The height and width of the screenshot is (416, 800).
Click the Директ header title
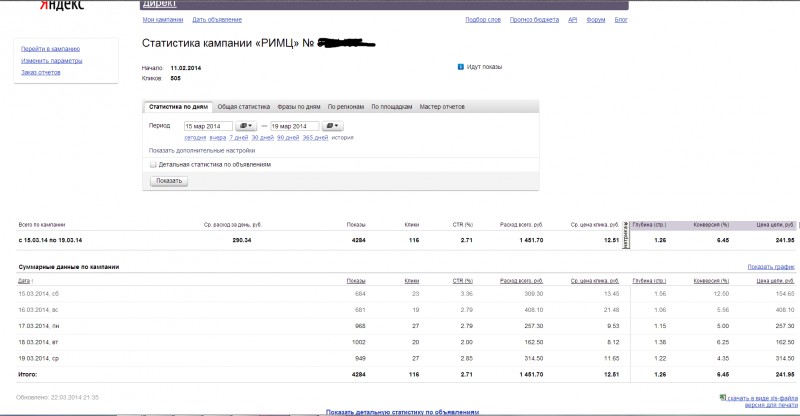tap(159, 4)
